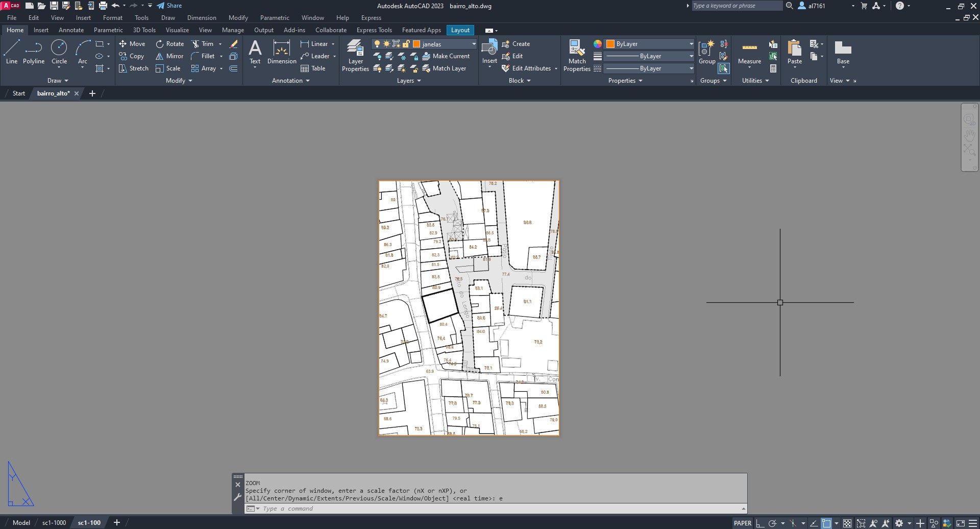Screen dimensions: 980x529
Task: Click the Insert block icon
Action: (489, 49)
